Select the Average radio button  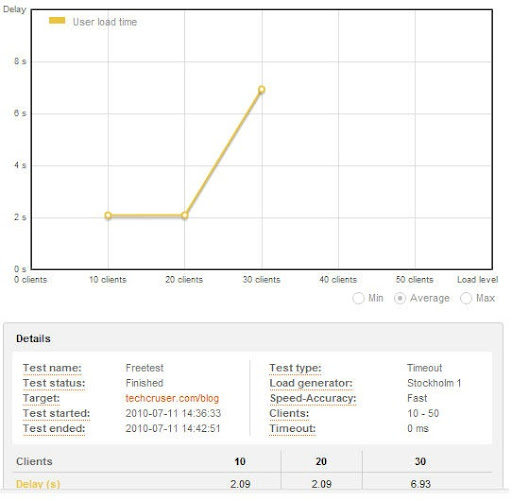400,298
